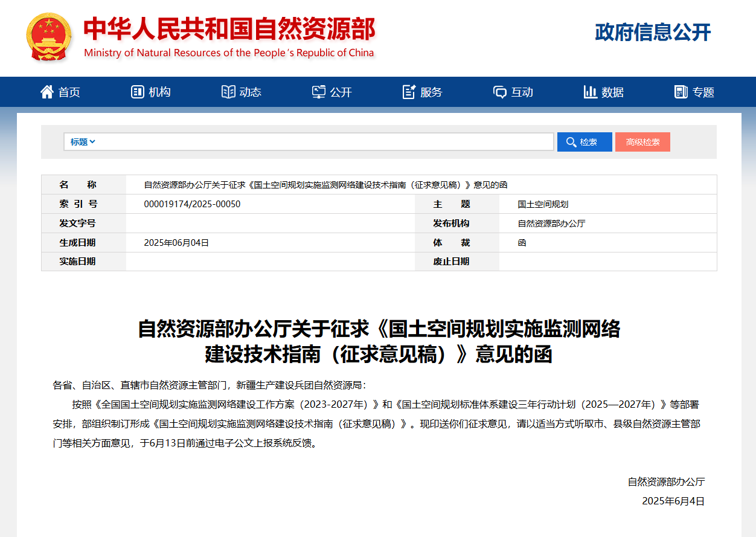Click the 函 document type value
The image size is (756, 537).
click(522, 243)
